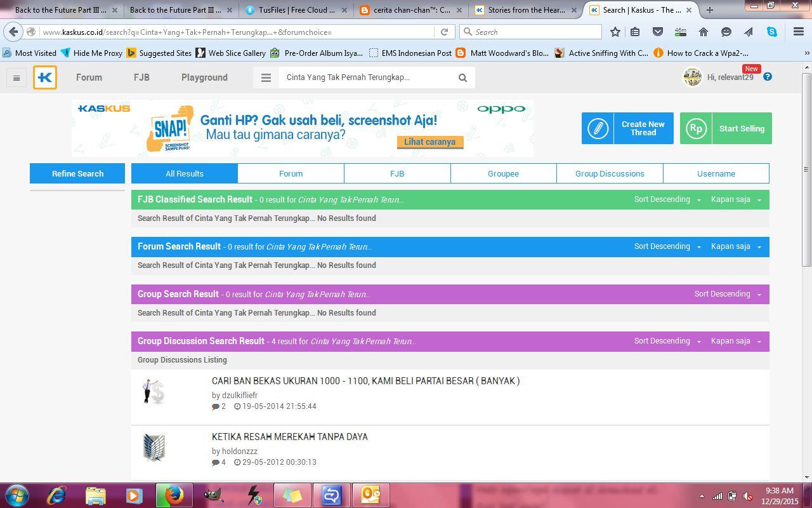Open GIMP from the taskbar
This screenshot has width=812, height=508.
coord(214,495)
